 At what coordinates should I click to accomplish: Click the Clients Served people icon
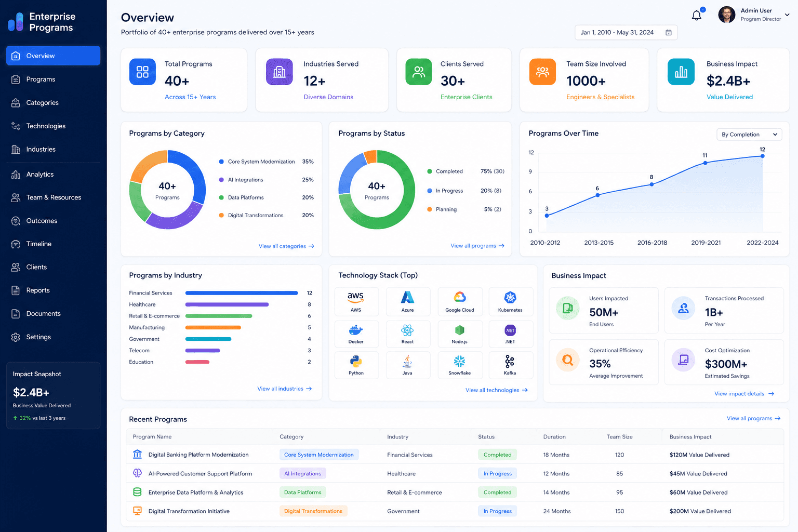[x=419, y=72]
